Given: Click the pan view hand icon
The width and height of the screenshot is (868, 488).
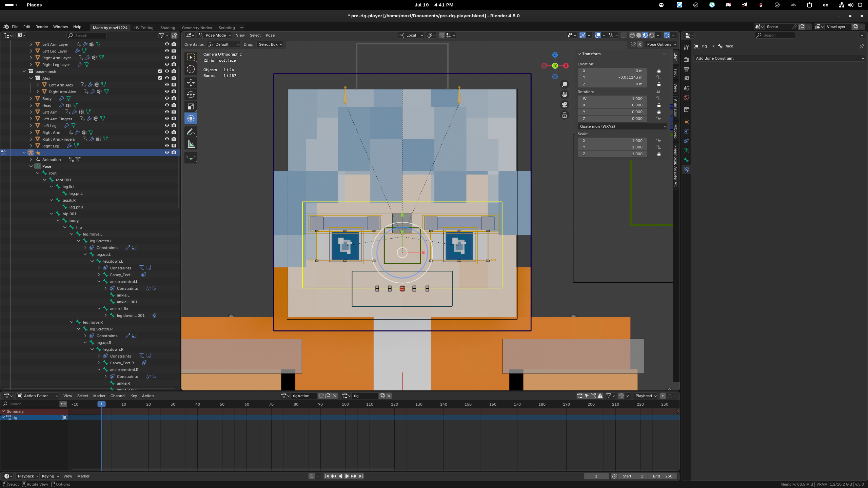Looking at the screenshot, I should click(x=565, y=95).
